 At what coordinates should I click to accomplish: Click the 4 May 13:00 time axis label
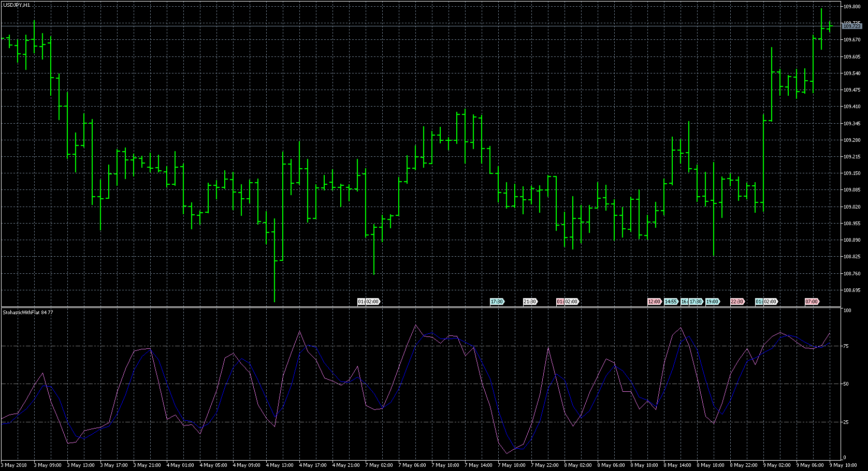280,465
